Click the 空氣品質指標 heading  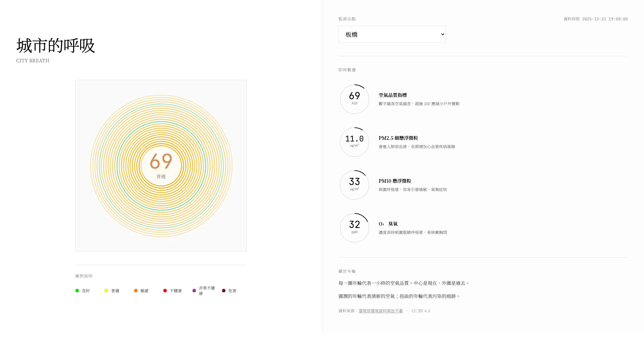click(x=393, y=95)
